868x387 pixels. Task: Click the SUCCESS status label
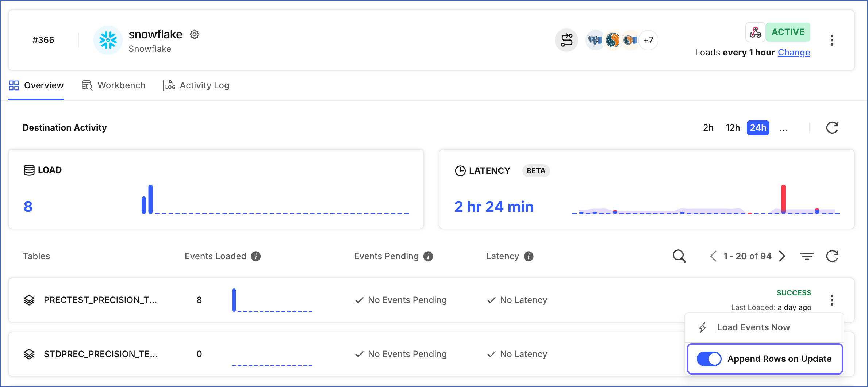[794, 293]
